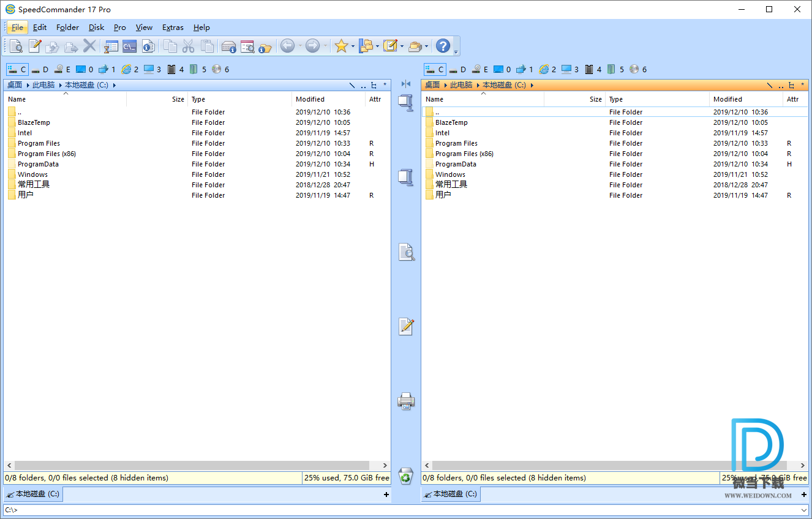Open the command prompt toolbar icon
Viewport: 812px width, 519px height.
(x=129, y=46)
